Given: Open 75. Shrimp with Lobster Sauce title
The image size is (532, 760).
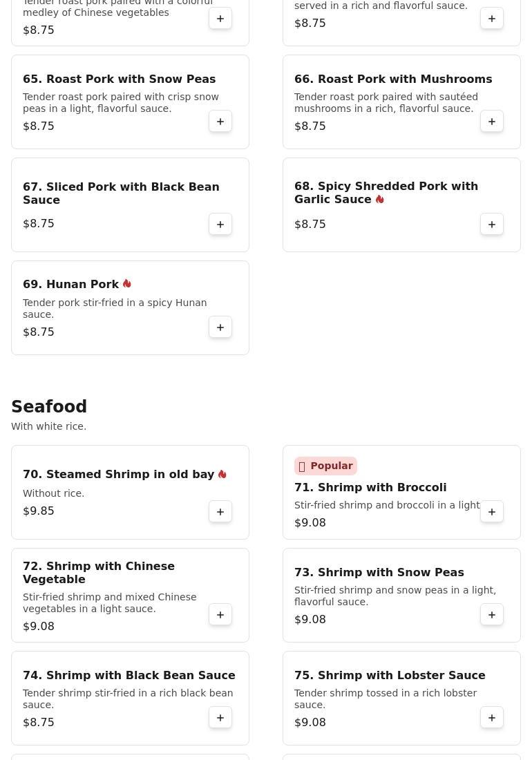Looking at the screenshot, I should tap(390, 675).
